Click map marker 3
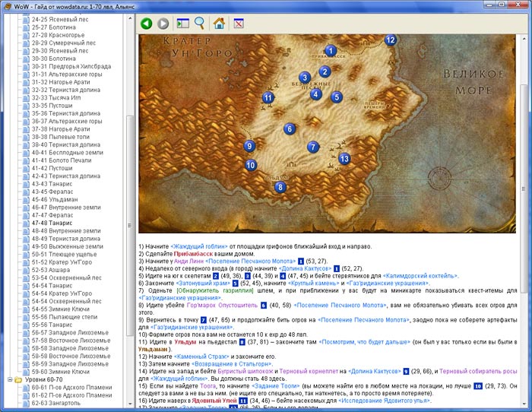This screenshot has height=412, width=532. [x=305, y=78]
